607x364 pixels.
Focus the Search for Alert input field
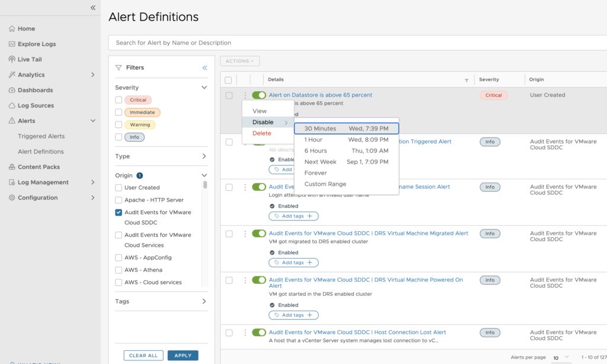(357, 43)
